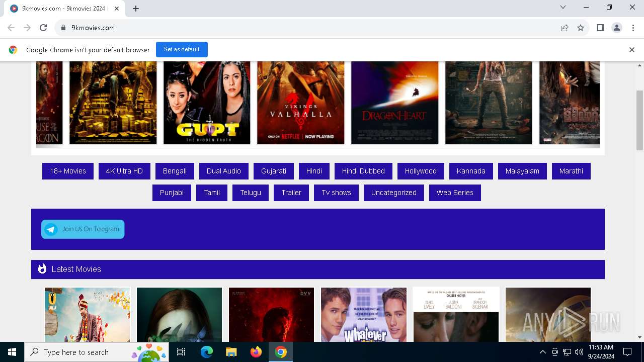Image resolution: width=644 pixels, height=362 pixels.
Task: Open the Windows Start menu
Action: pos(12,352)
